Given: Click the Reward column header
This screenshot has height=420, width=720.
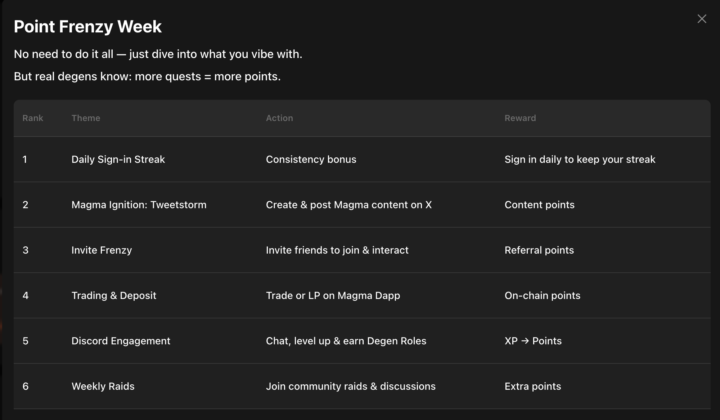Looking at the screenshot, I should [520, 118].
